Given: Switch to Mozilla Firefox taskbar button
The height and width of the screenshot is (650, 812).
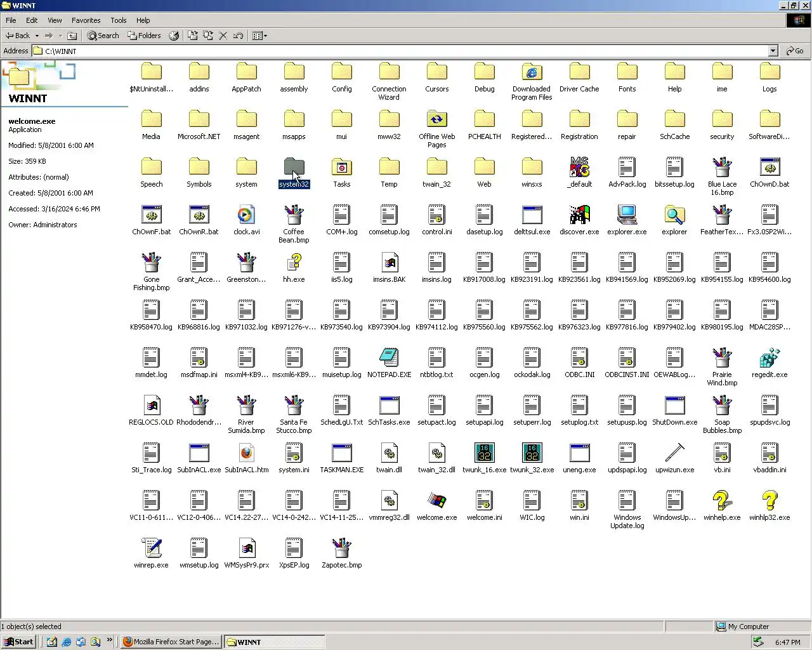Looking at the screenshot, I should tap(171, 642).
